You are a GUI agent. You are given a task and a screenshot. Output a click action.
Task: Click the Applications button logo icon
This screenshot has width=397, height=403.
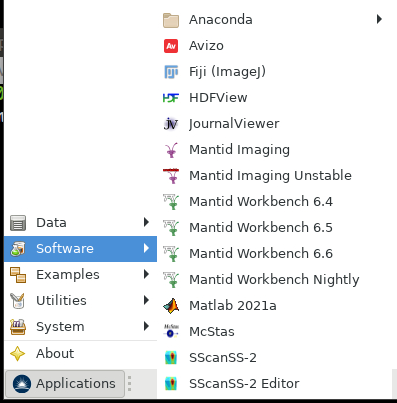[x=22, y=384]
